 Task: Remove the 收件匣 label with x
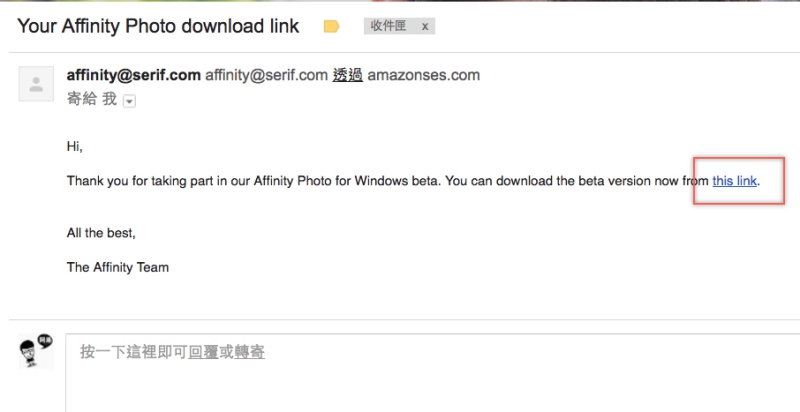pyautogui.click(x=425, y=27)
